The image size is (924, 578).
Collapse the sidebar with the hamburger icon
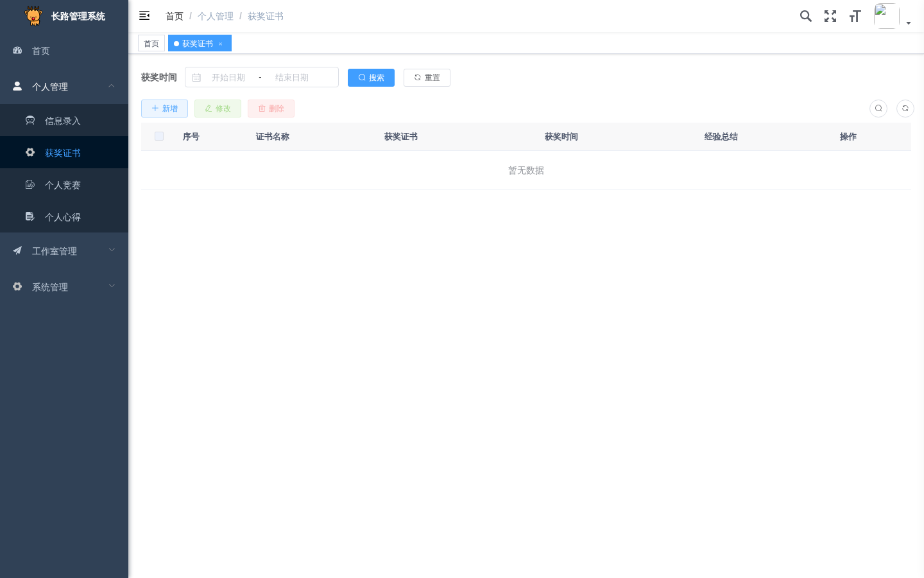pos(144,15)
